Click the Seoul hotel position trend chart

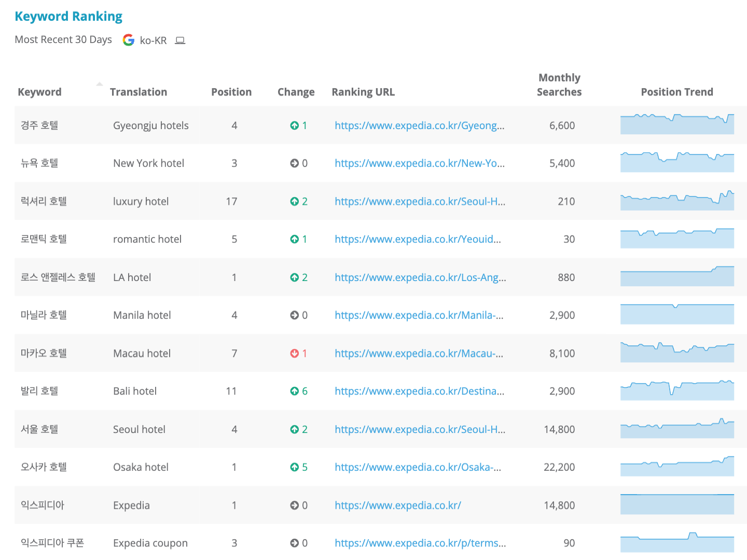(x=677, y=428)
